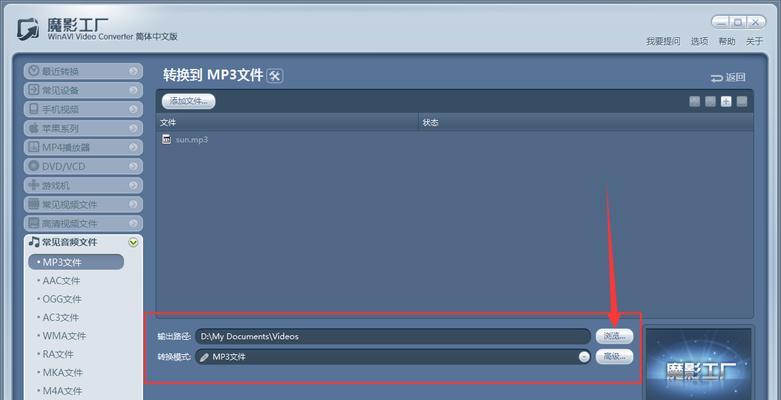Viewport: 781px width, 400px height.
Task: Click the 输出路径 path input field
Action: click(393, 336)
